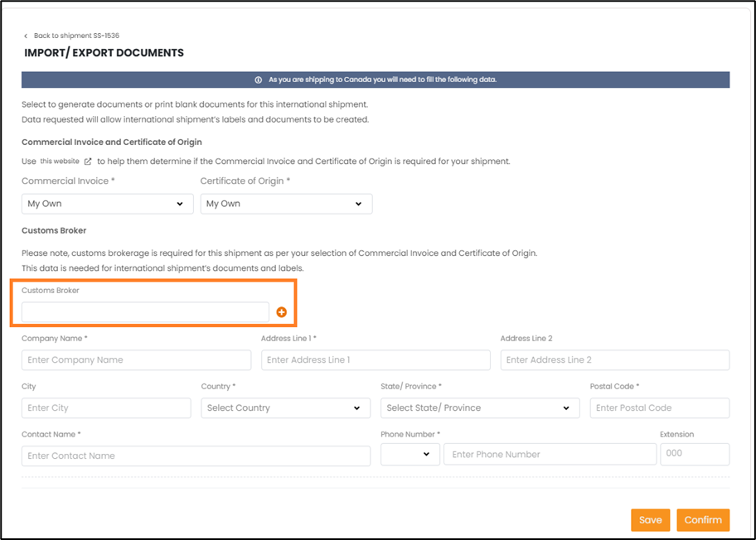Click into the Address Line 1 field
Viewport: 756px width, 540px height.
(376, 360)
